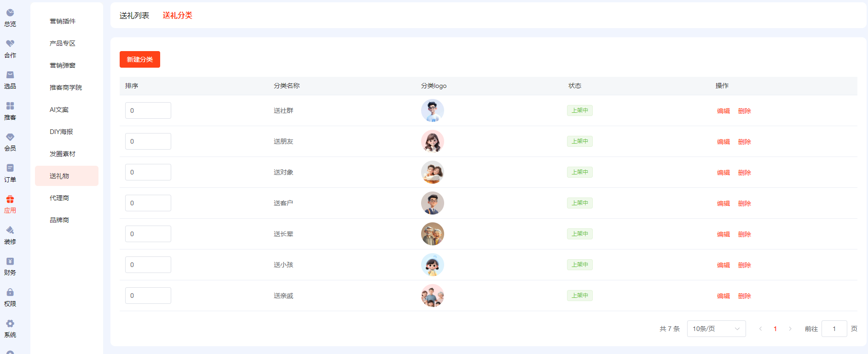This screenshot has width=868, height=354.
Task: Expand the 10条/页 page size dropdown
Action: [x=716, y=329]
